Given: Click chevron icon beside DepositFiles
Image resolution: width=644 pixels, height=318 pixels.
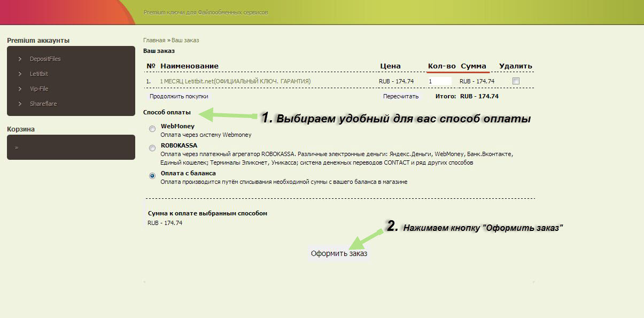Looking at the screenshot, I should point(20,59).
